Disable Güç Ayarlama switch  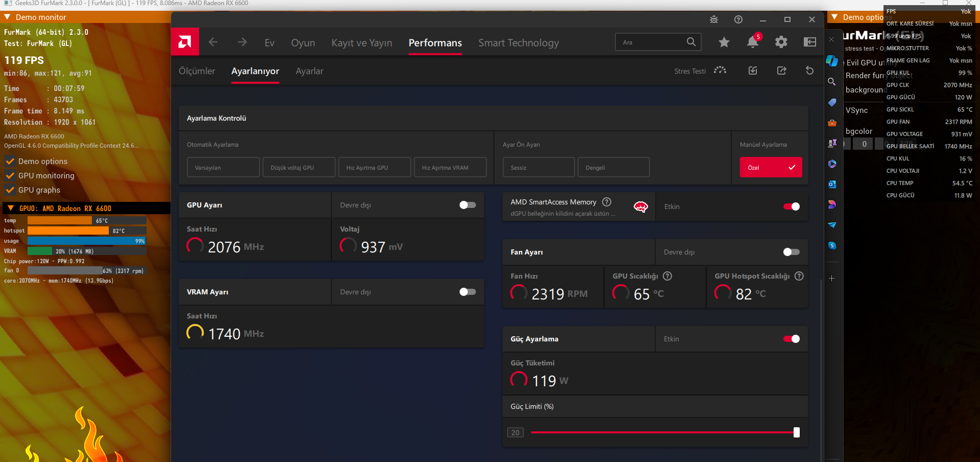pyautogui.click(x=792, y=339)
